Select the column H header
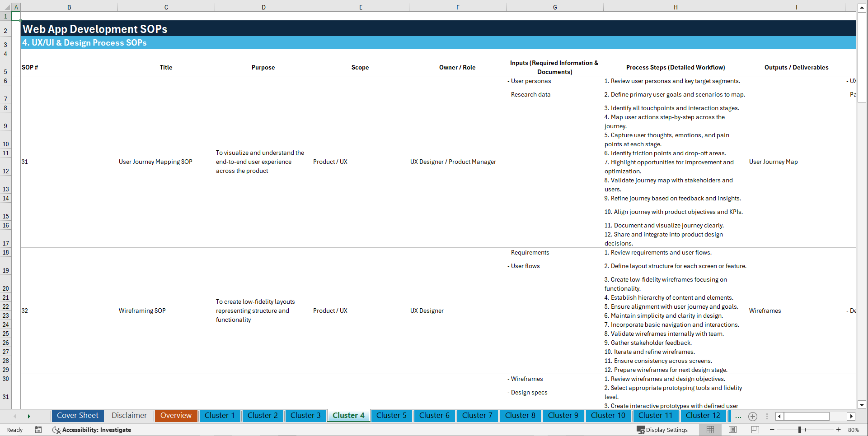 click(675, 7)
